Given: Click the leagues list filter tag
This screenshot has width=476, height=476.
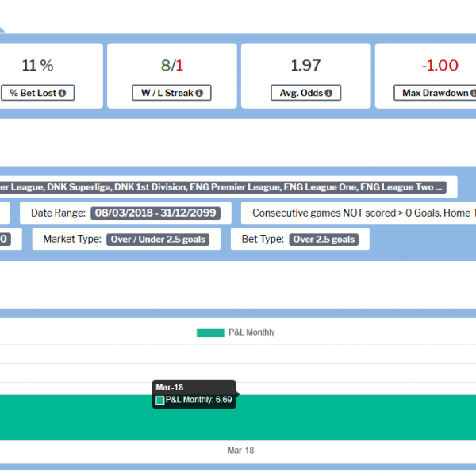Looking at the screenshot, I should 223,187.
